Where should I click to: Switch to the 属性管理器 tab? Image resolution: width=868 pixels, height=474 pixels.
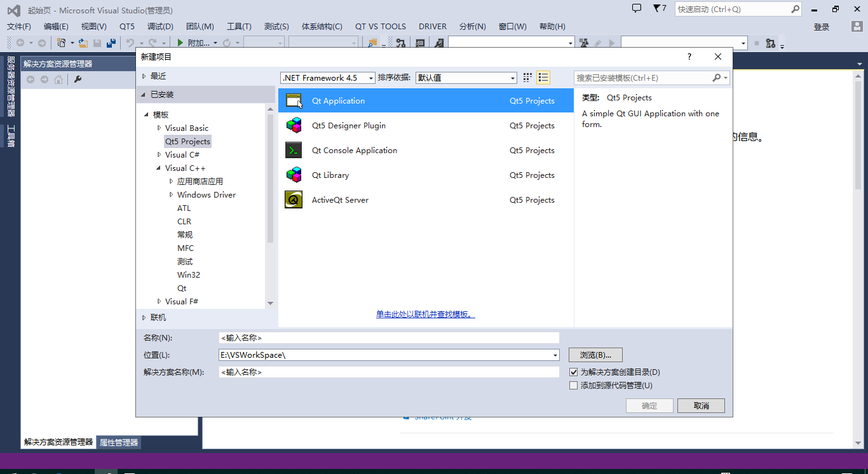pyautogui.click(x=118, y=442)
